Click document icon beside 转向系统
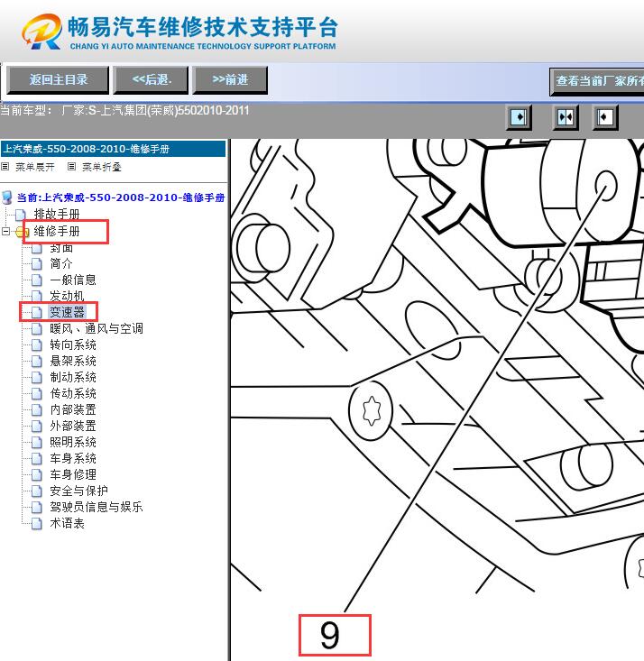This screenshot has width=644, height=661. 37,345
